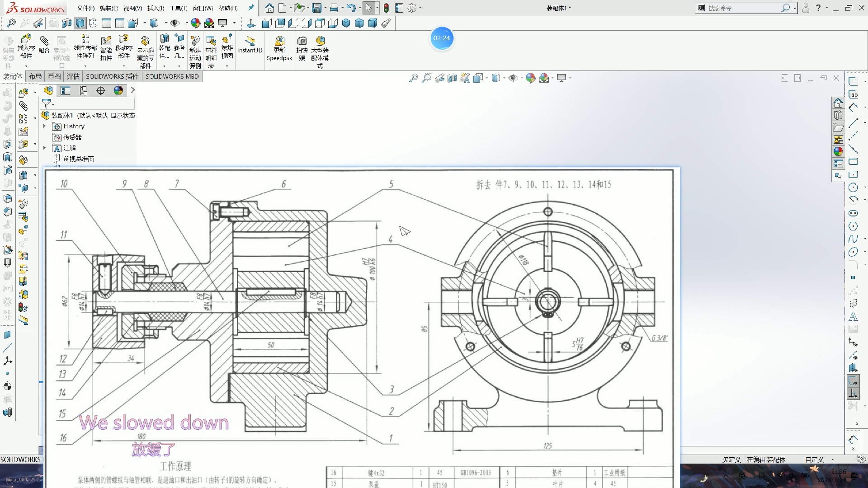Open the SOLIDWORKS 插件 tab

click(112, 76)
